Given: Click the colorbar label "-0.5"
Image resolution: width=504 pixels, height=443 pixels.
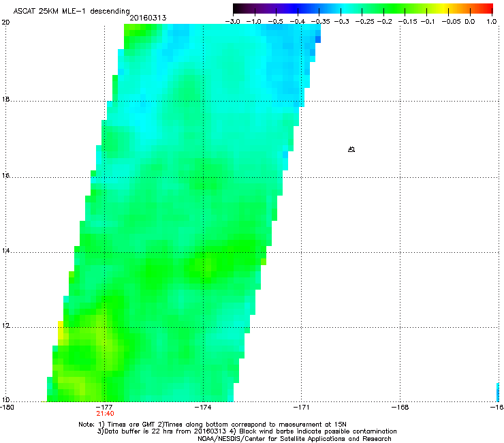Looking at the screenshot, I should pos(275,22).
